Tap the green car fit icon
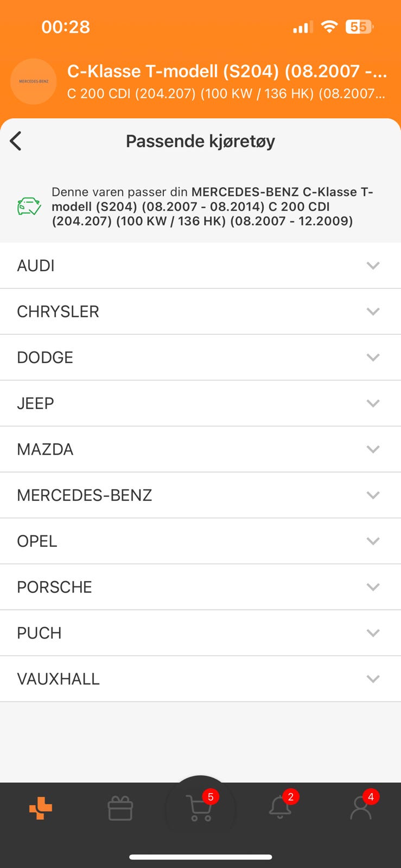 (x=29, y=207)
